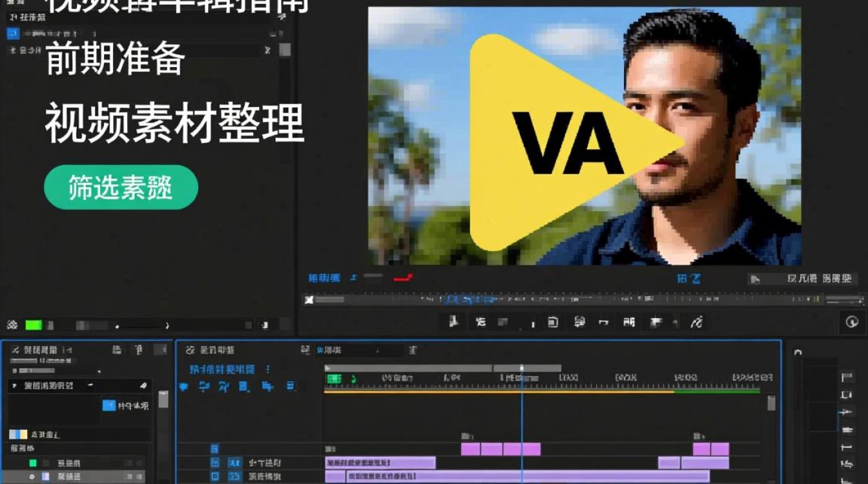Expand the arrow before the bottom-left panel's search row
The width and height of the screenshot is (868, 484).
tap(14, 386)
